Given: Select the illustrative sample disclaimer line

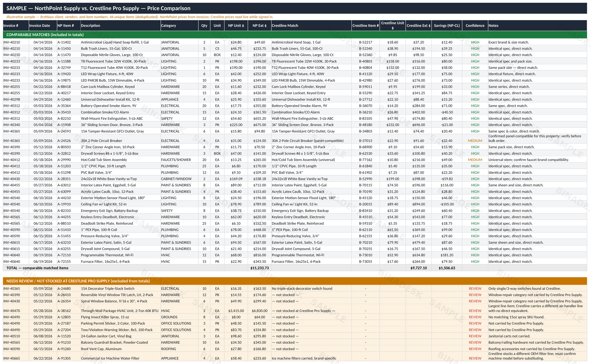Looking at the screenshot, I should pos(140,17).
